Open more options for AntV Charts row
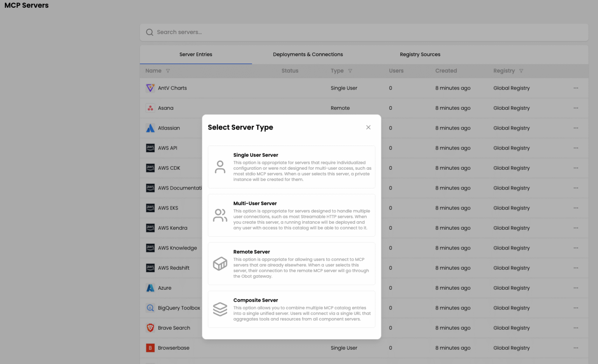This screenshot has height=364, width=598. [576, 88]
